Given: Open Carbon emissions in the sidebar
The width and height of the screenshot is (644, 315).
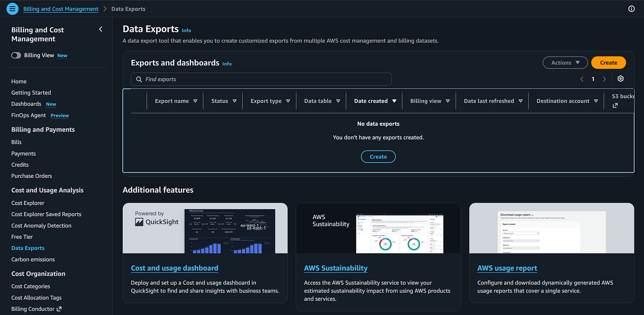Looking at the screenshot, I should point(33,259).
